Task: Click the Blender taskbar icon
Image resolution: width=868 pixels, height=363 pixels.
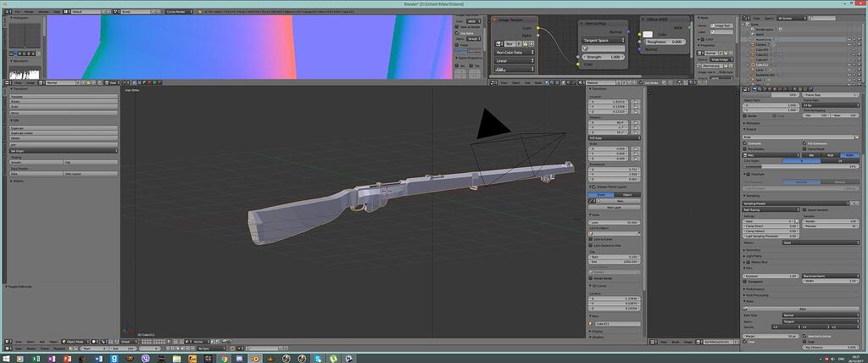Action: 254,359
